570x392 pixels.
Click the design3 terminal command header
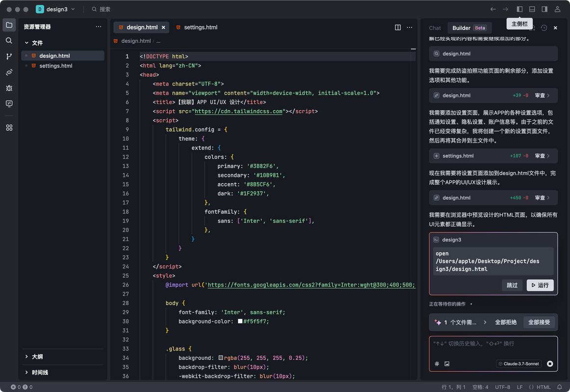(x=493, y=240)
